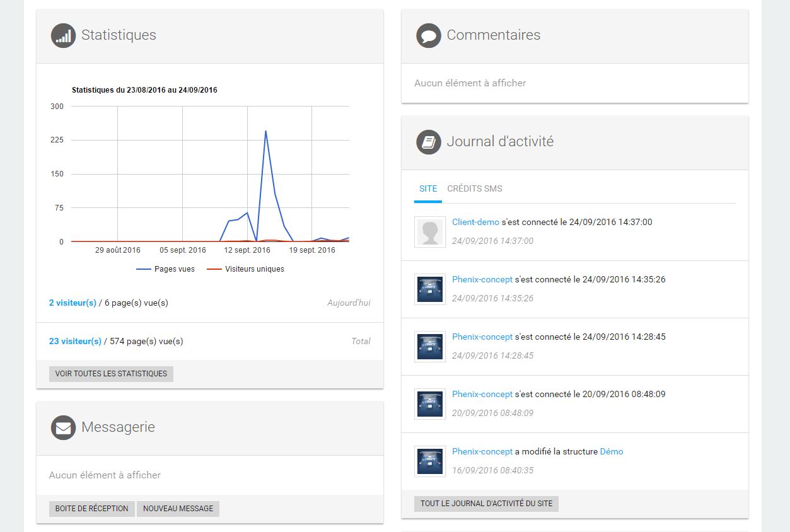Click the italic timestamp 16/09/2016 08:40:35
The width and height of the screenshot is (790, 532).
[492, 470]
